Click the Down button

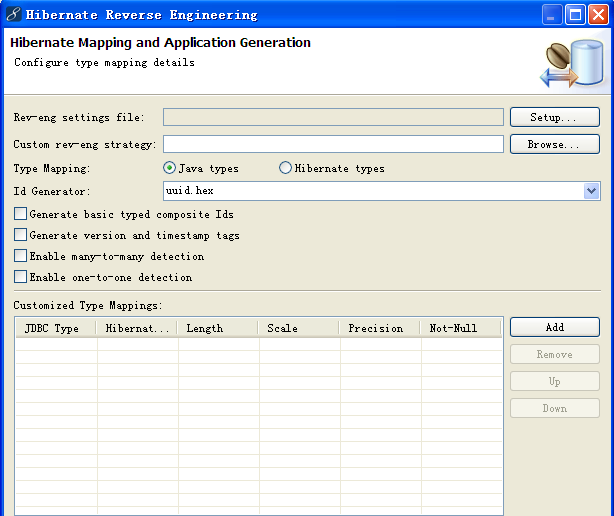coord(554,408)
